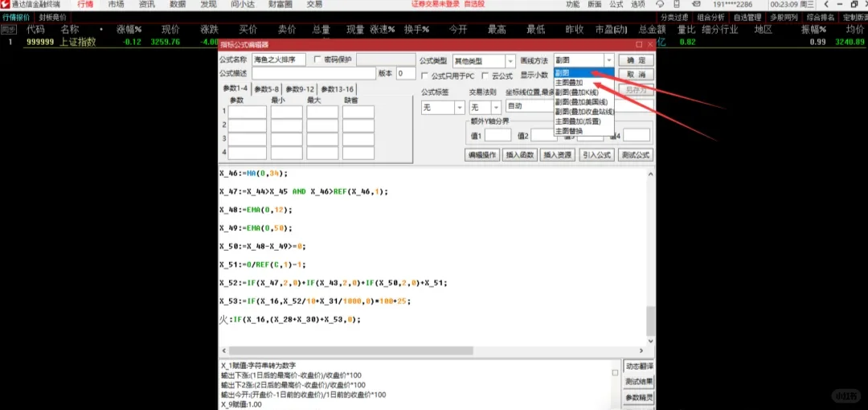Click the 插入函数 button
The image size is (868, 410).
[x=520, y=155]
